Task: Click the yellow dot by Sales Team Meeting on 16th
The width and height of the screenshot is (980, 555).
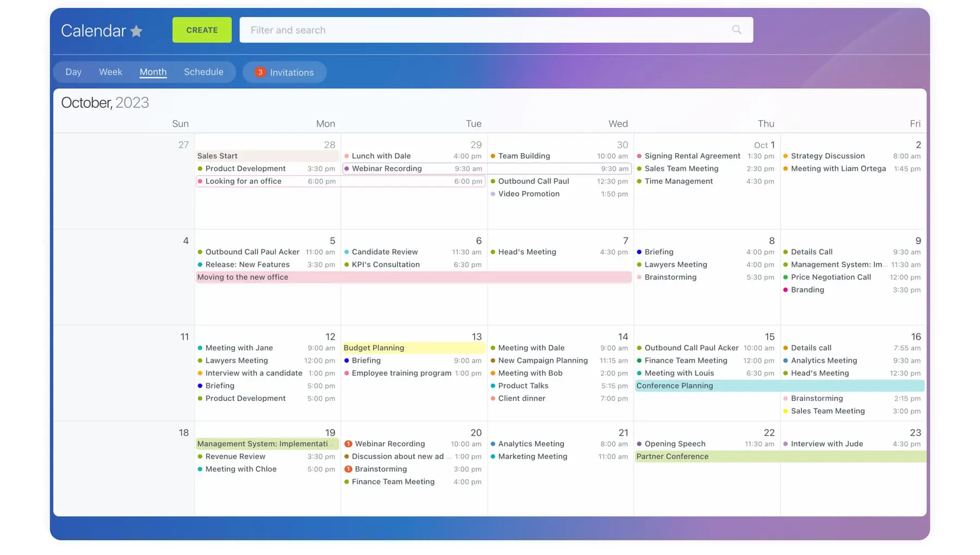Action: tap(786, 411)
